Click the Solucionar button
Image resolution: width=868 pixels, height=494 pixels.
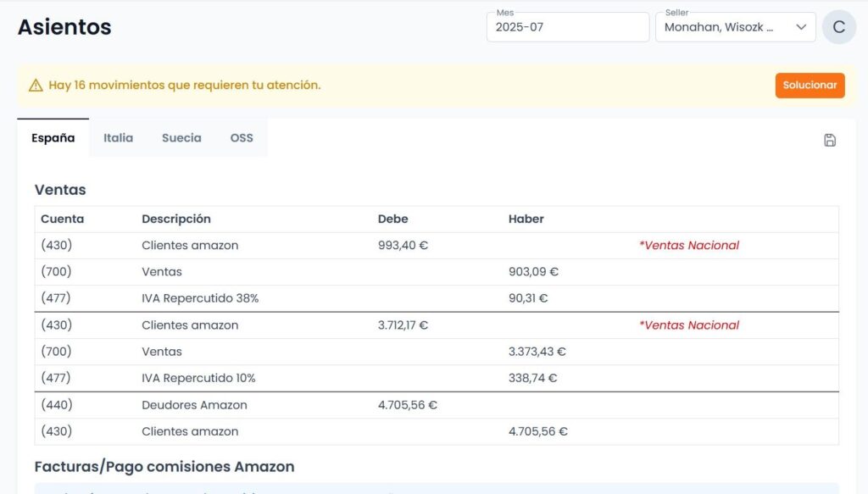(810, 86)
